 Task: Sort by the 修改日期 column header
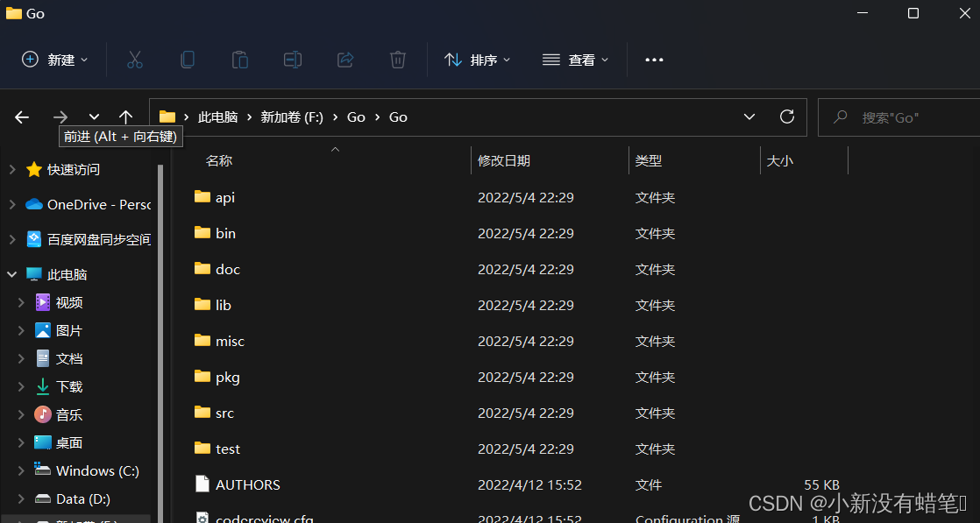pyautogui.click(x=504, y=160)
